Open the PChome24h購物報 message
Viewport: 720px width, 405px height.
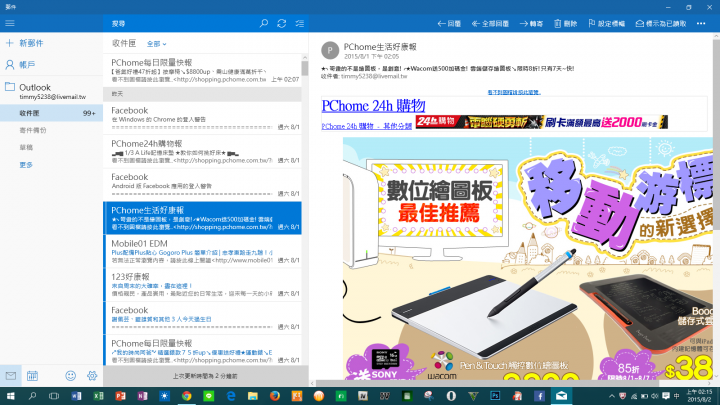(x=202, y=151)
